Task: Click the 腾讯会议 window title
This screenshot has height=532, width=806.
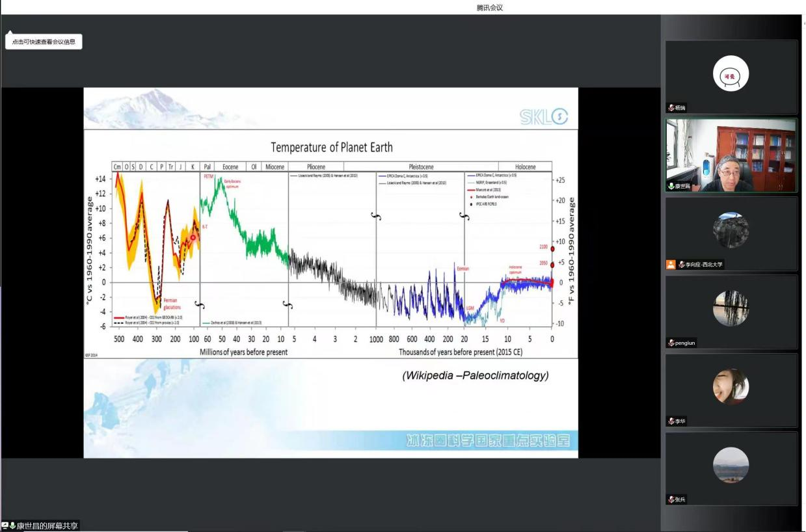Action: pyautogui.click(x=490, y=8)
